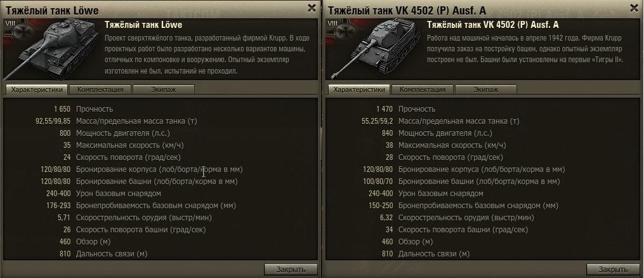Click the tier VIII icon on VK 4502 image
Image resolution: width=644 pixels, height=278 pixels.
[x=332, y=23]
